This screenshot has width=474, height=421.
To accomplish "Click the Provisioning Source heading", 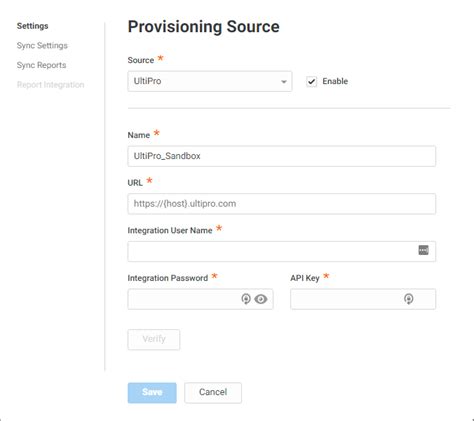I will (204, 27).
